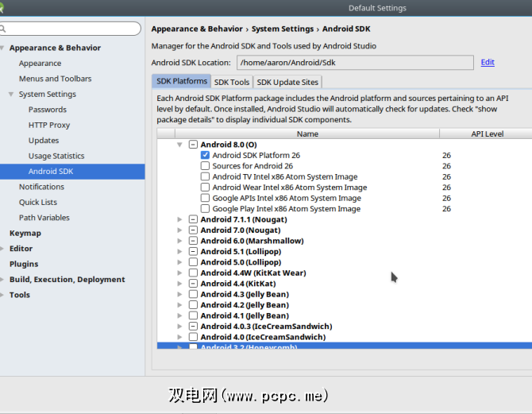This screenshot has height=414, width=532.
Task: Expand the Android 7.0 (Nougat) group
Action: pos(179,230)
